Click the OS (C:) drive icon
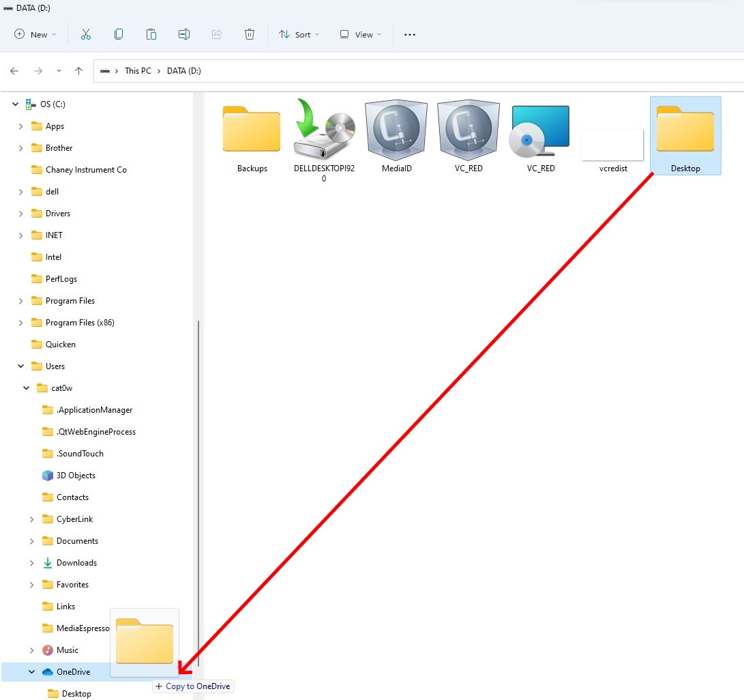This screenshot has height=700, width=744. (31, 104)
